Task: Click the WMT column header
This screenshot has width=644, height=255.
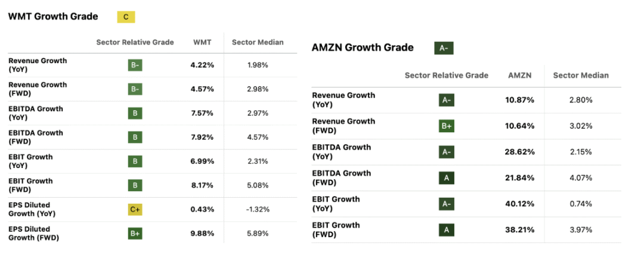Action: (202, 42)
